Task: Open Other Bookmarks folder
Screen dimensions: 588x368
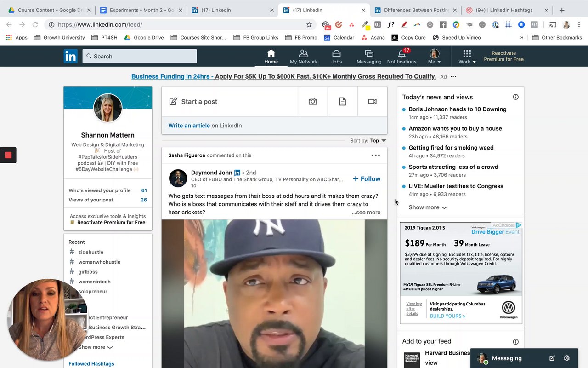Action: tap(557, 38)
